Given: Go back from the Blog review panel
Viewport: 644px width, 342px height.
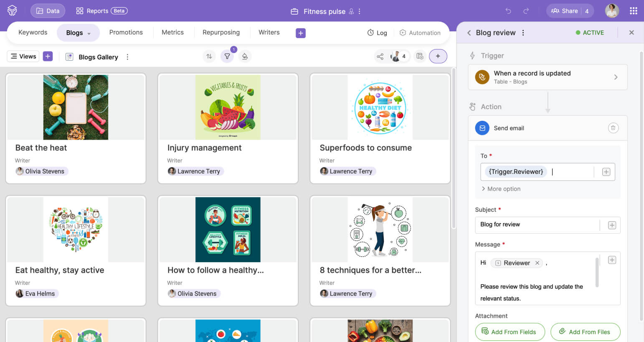Looking at the screenshot, I should pos(469,33).
